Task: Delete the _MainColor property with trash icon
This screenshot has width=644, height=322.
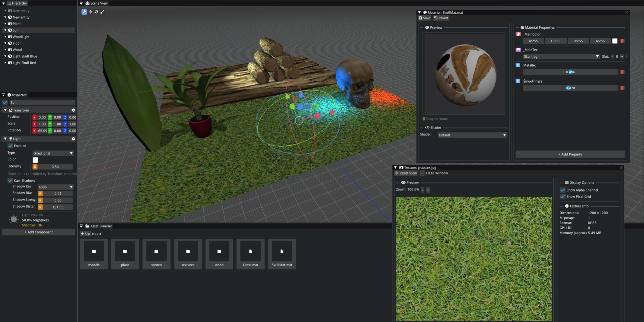Action: point(622,41)
